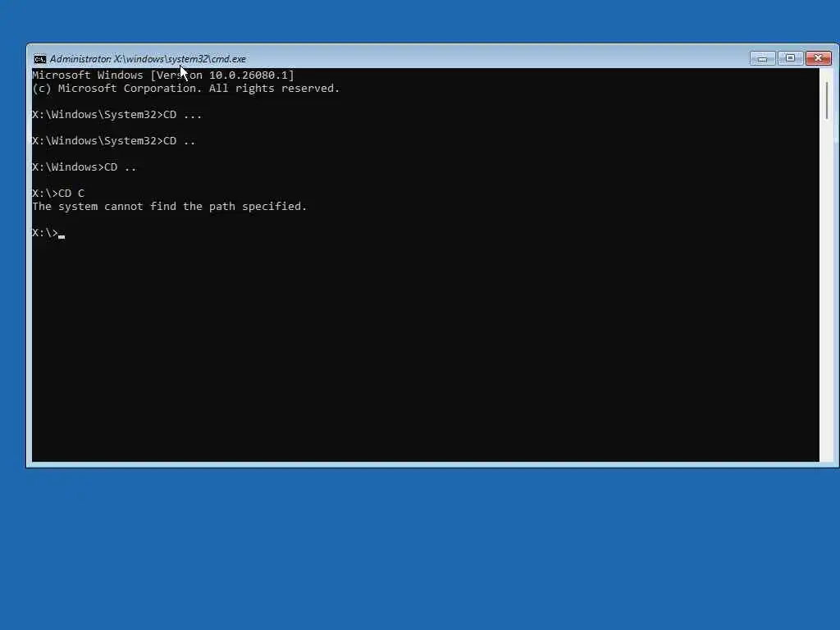Click the 'X:\Windows\System32>CD ...' line
The width and height of the screenshot is (840, 630).
point(116,115)
